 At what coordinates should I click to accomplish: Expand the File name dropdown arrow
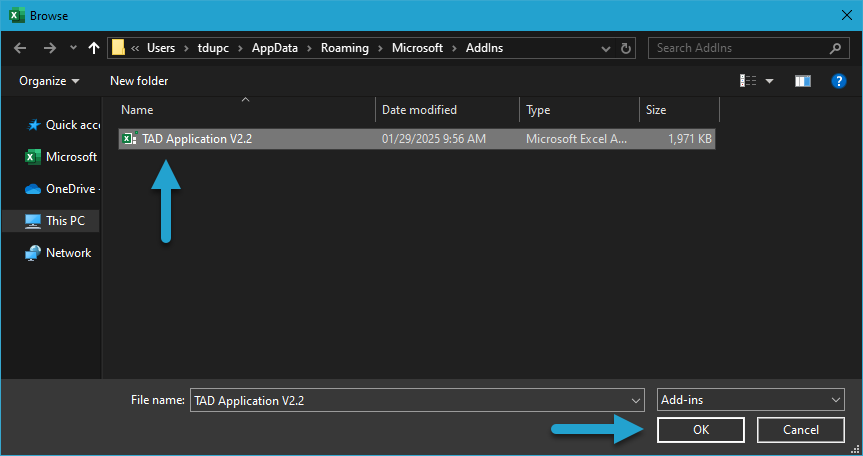coord(636,400)
